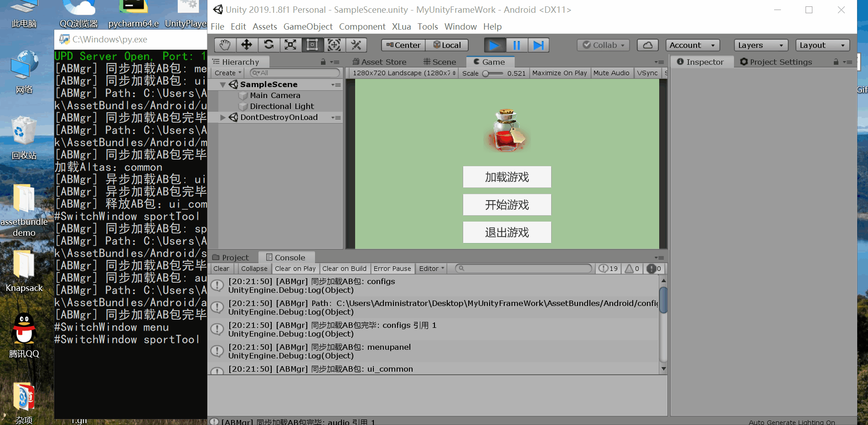Open the Layers dropdown

coord(761,45)
